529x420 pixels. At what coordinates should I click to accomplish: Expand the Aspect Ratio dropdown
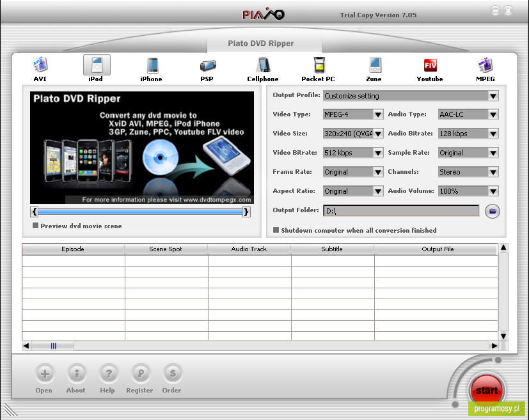378,191
